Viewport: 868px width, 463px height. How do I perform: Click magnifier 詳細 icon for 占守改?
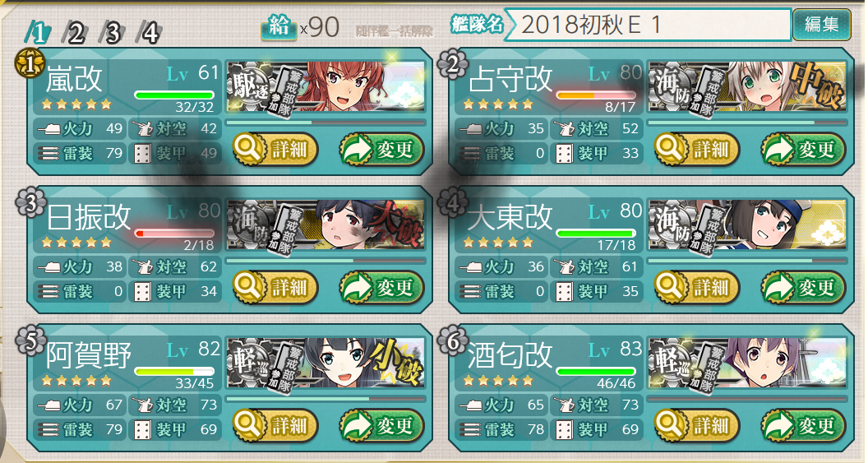pos(671,149)
